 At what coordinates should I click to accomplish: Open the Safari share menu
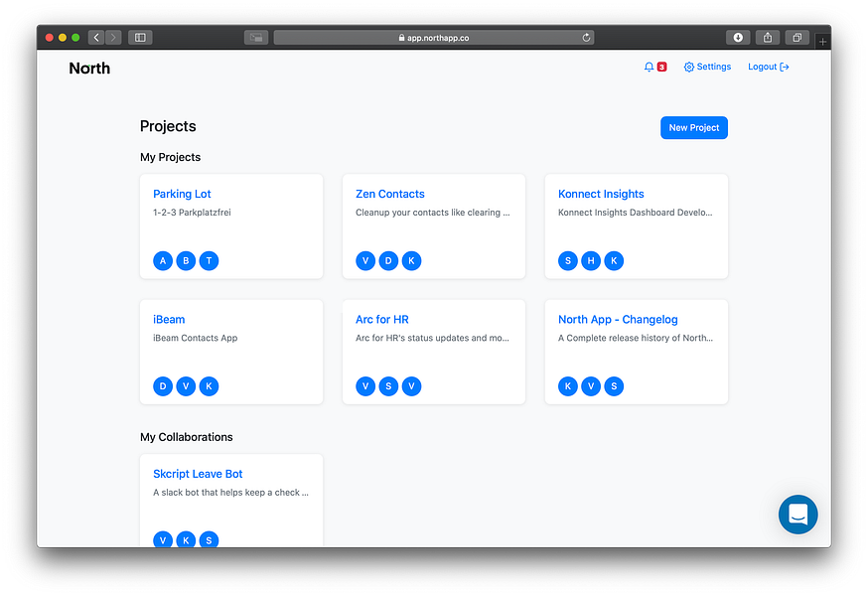768,38
